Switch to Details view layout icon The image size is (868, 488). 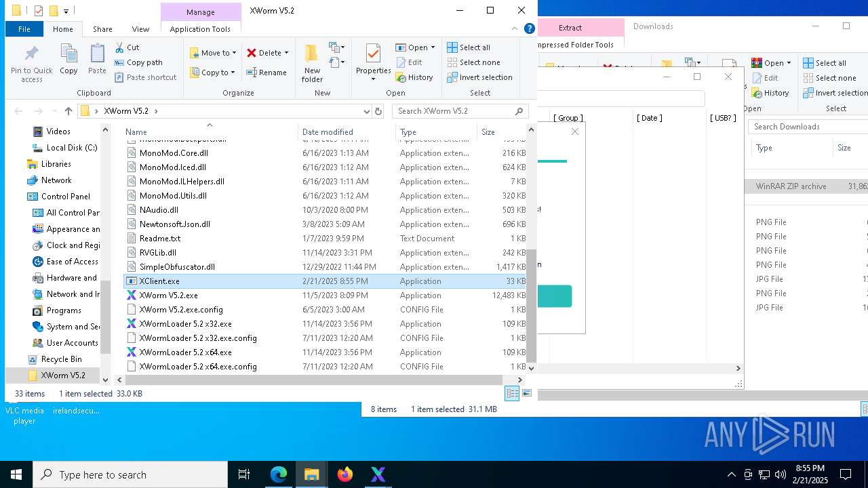point(512,394)
